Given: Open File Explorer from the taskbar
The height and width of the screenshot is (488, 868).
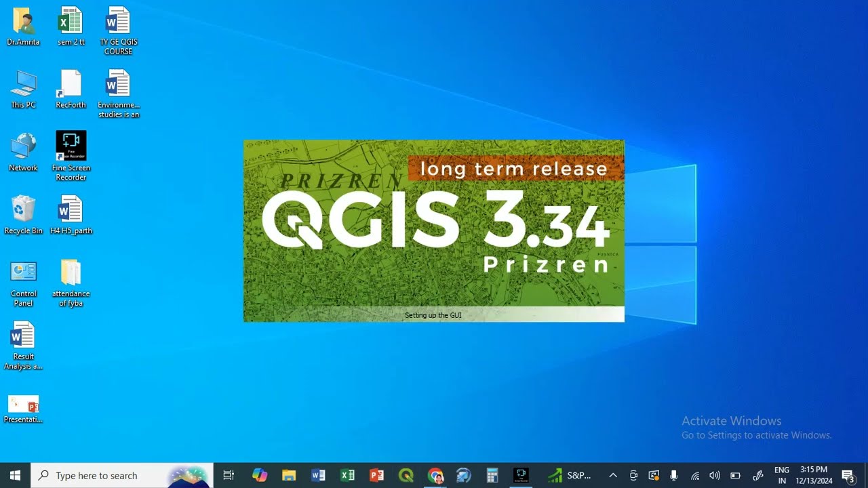Looking at the screenshot, I should tap(289, 475).
